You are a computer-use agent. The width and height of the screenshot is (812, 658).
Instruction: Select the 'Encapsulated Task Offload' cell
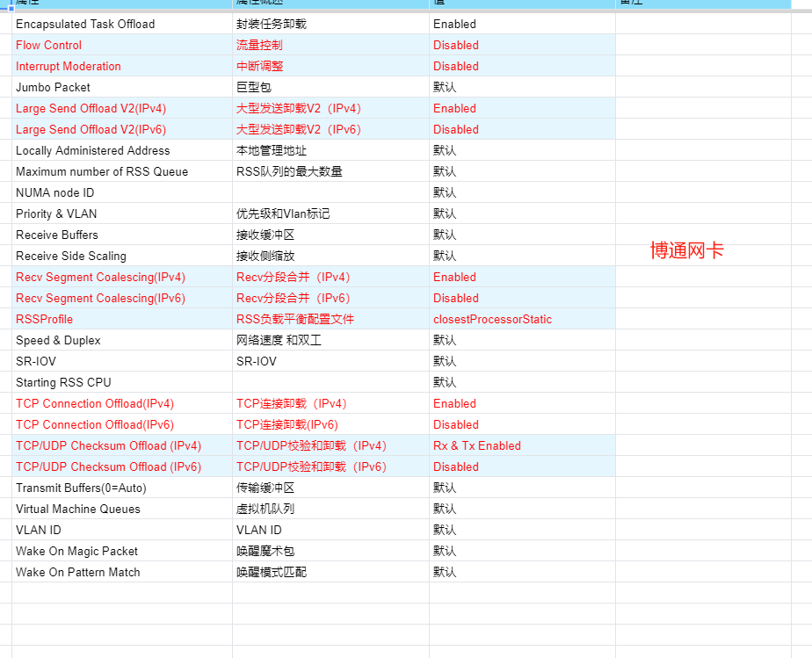coord(122,24)
